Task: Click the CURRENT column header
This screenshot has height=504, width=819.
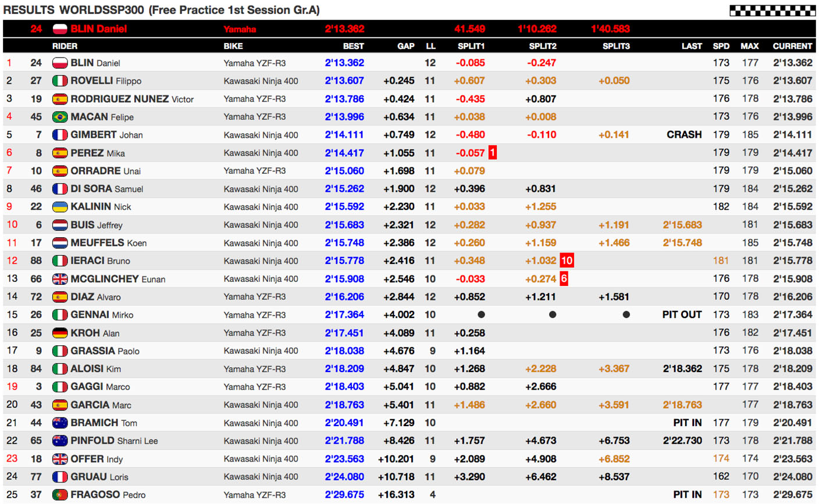Action: click(792, 46)
